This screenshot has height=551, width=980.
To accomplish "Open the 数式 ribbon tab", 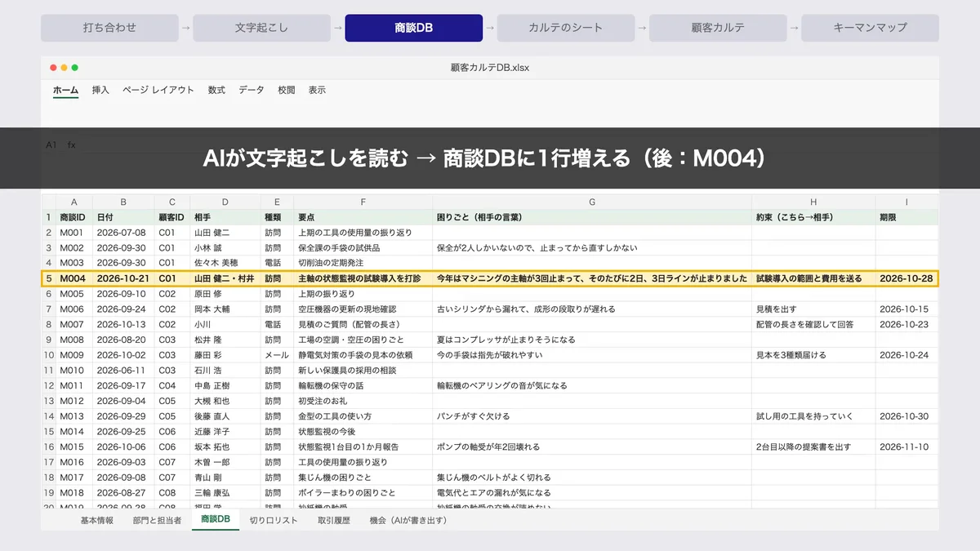I will click(216, 90).
